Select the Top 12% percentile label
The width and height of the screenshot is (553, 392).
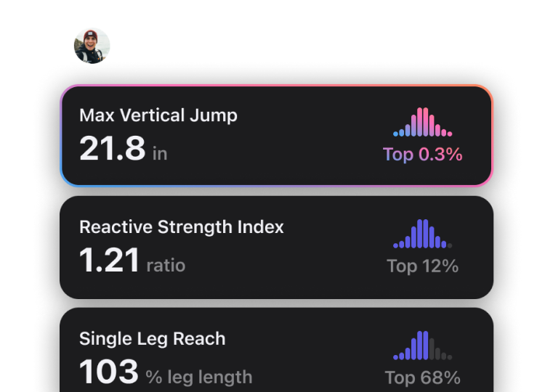click(x=422, y=266)
